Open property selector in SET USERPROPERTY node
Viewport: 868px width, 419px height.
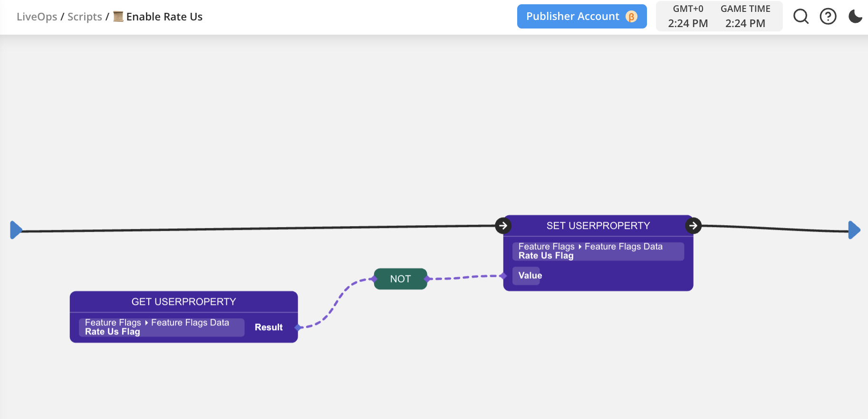(598, 251)
